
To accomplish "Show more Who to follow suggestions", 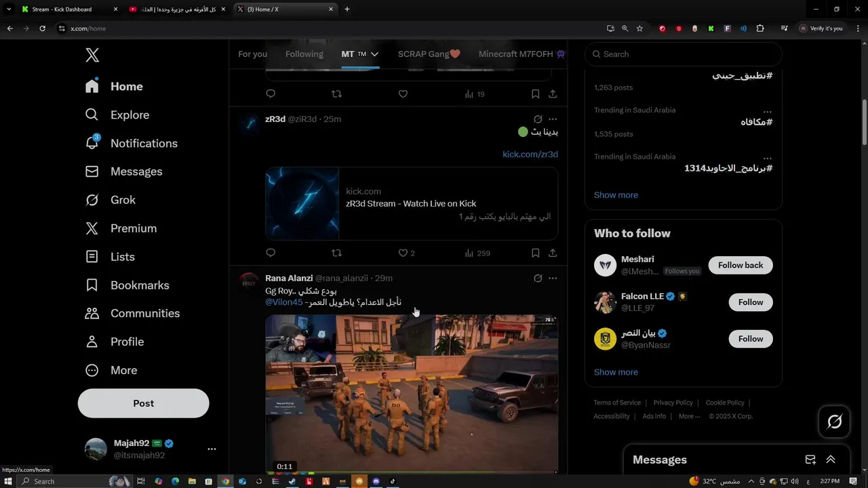I will [x=616, y=372].
